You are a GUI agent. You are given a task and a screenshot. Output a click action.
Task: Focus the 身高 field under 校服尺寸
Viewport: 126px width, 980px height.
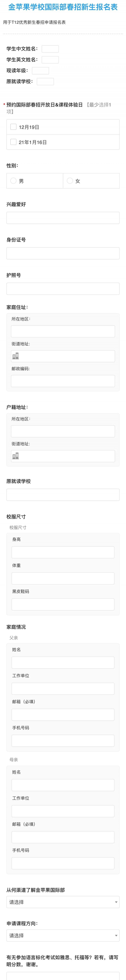coord(63,552)
